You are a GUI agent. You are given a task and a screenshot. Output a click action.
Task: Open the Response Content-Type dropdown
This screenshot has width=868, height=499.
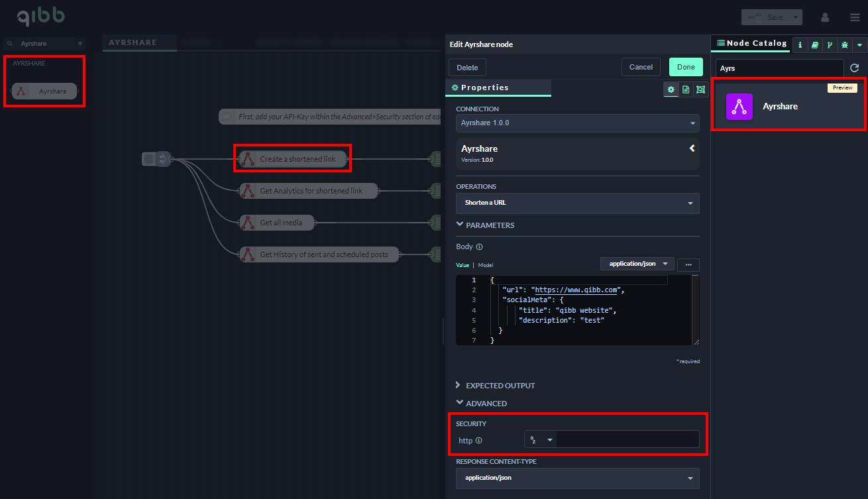[577, 478]
